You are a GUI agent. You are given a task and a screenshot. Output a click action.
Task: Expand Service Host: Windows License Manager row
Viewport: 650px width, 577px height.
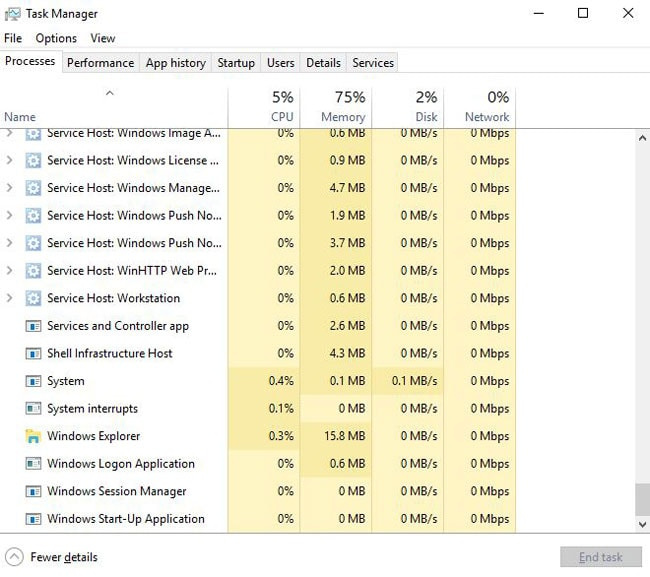pyautogui.click(x=10, y=160)
